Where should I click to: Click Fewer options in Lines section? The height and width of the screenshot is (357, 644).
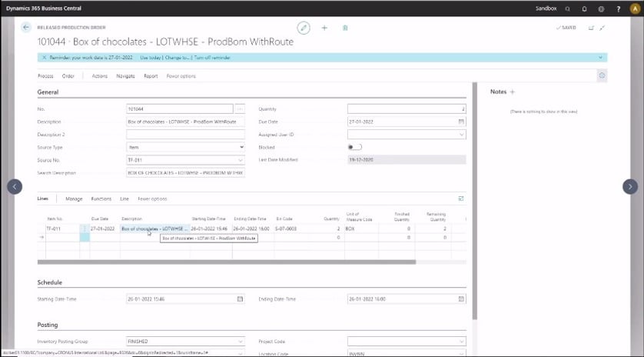[x=152, y=199]
